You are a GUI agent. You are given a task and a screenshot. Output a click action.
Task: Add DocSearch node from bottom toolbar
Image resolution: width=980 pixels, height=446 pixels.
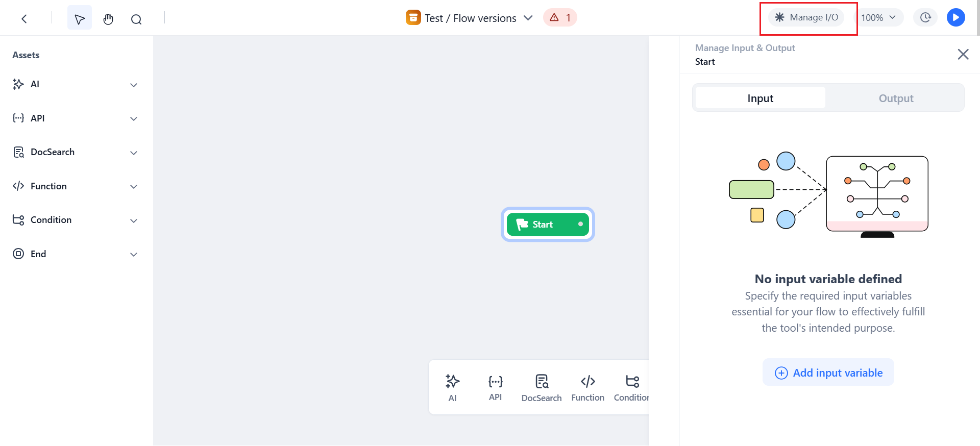tap(541, 388)
